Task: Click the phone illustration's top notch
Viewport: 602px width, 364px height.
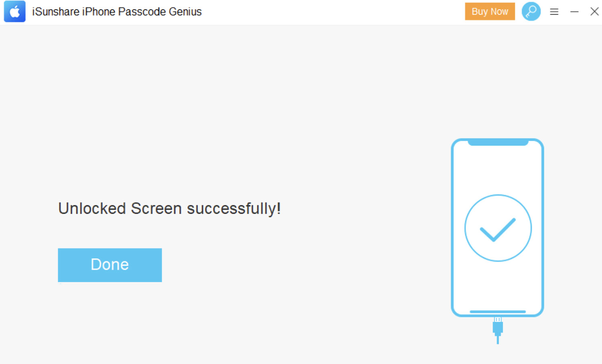Action: click(498, 142)
